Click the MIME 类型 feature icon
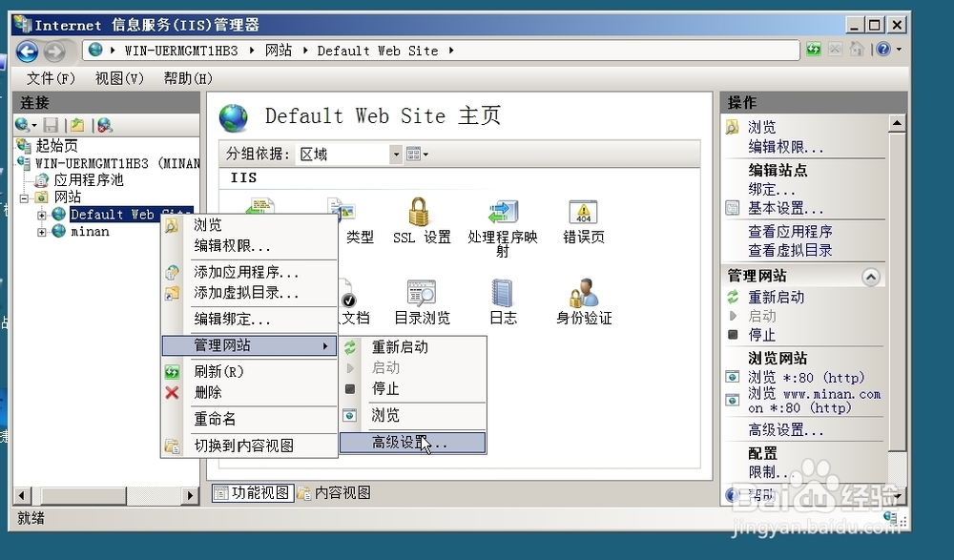Screen dimensions: 954x560 coord(345,211)
